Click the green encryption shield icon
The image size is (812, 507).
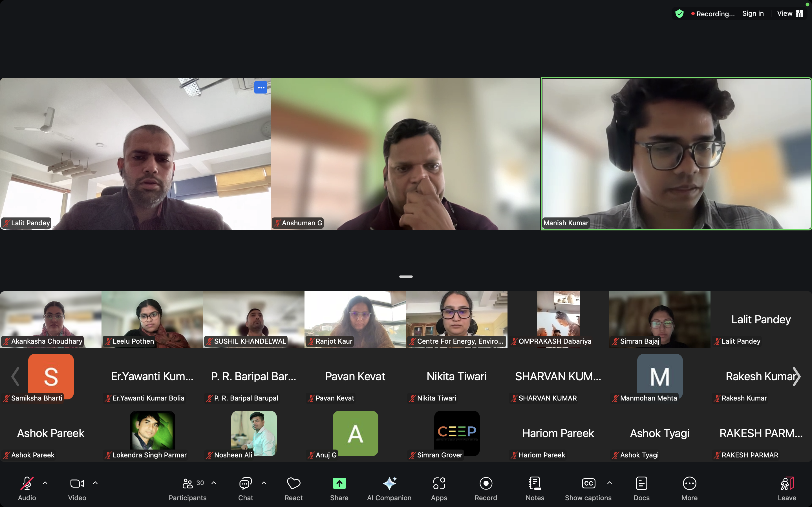pyautogui.click(x=679, y=14)
